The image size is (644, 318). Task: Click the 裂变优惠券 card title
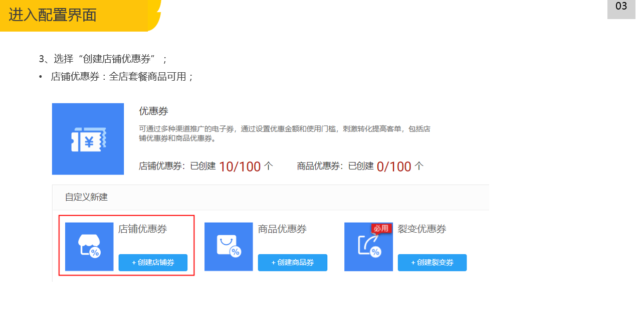422,229
